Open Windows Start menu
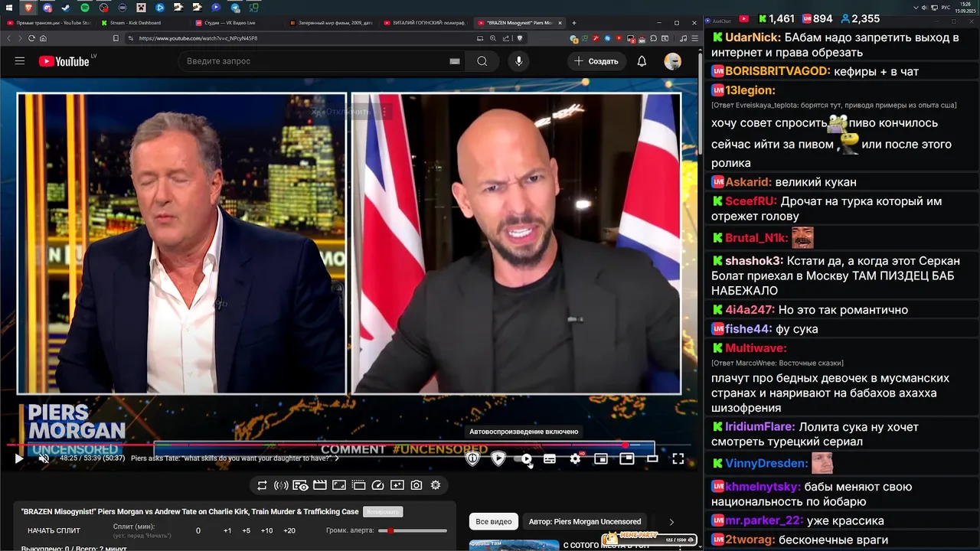980x551 pixels. (10, 8)
